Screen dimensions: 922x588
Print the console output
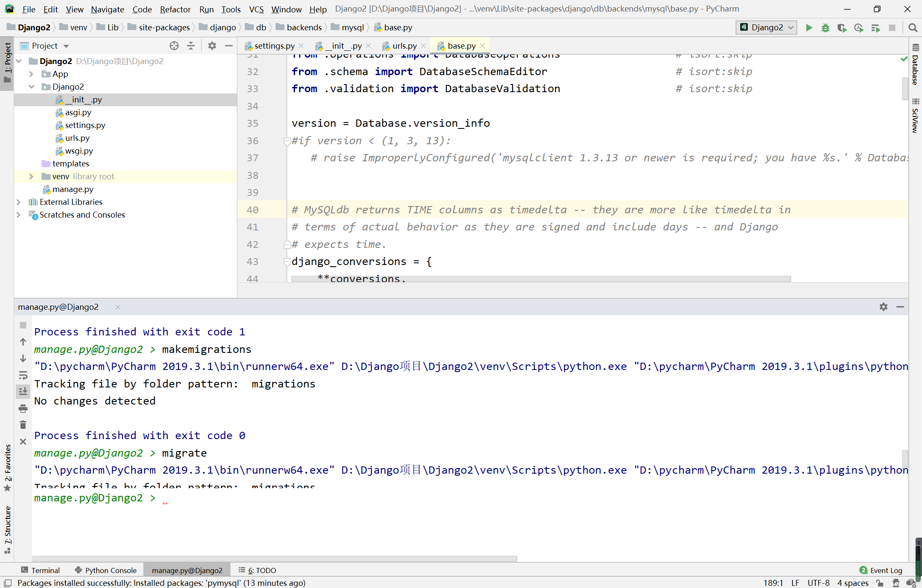tap(23, 408)
